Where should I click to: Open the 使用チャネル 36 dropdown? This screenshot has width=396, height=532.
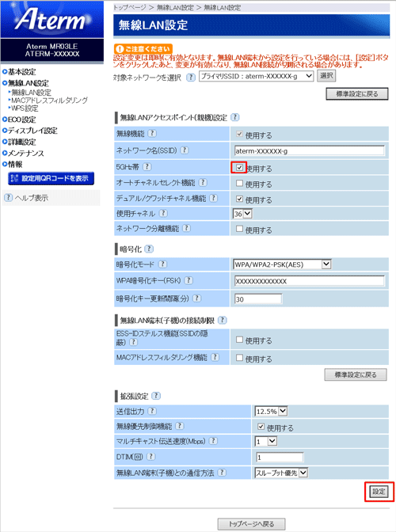[x=242, y=214]
